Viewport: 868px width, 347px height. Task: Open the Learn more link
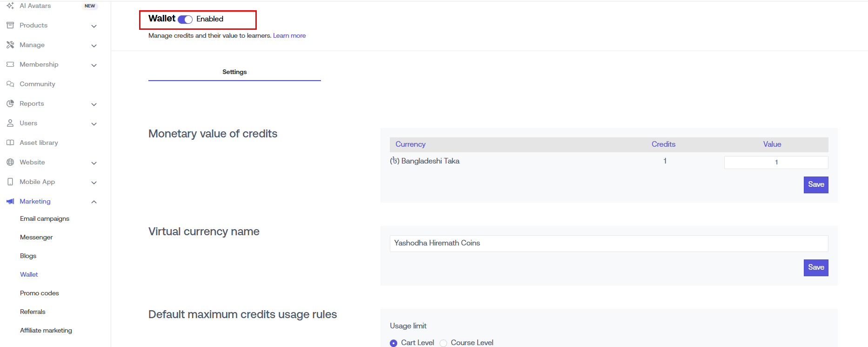tap(289, 35)
